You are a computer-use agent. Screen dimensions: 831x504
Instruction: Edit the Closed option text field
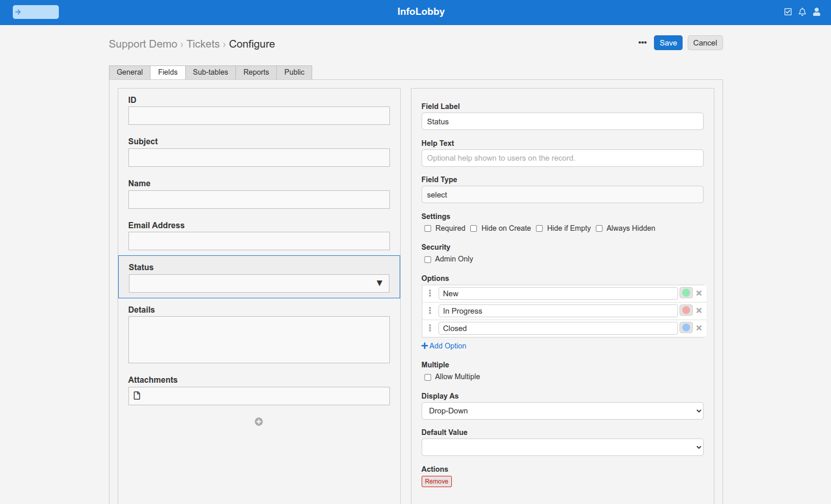point(558,328)
